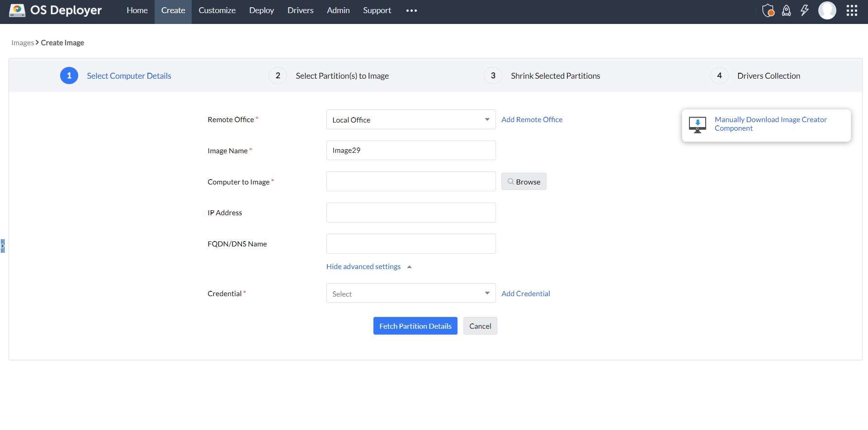
Task: Click the user profile avatar
Action: [x=827, y=10]
